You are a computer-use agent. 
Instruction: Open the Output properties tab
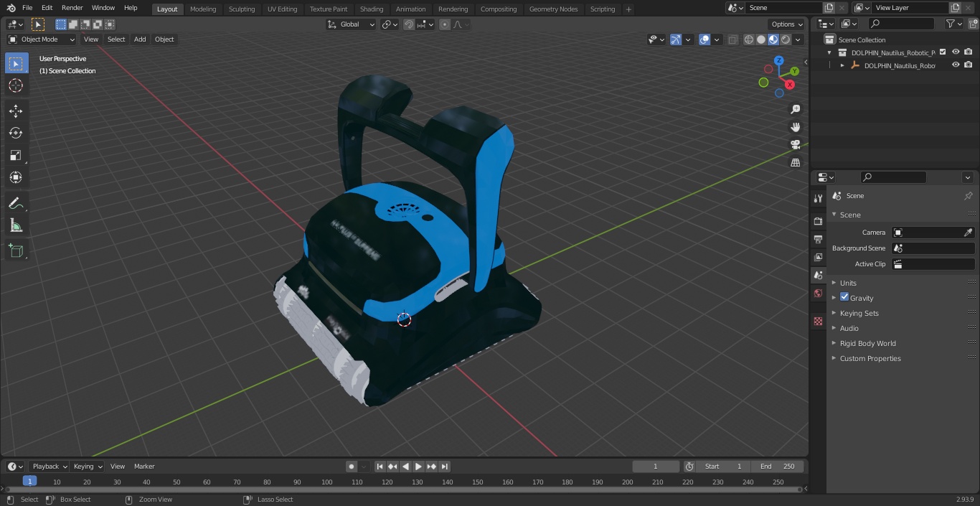pyautogui.click(x=818, y=239)
